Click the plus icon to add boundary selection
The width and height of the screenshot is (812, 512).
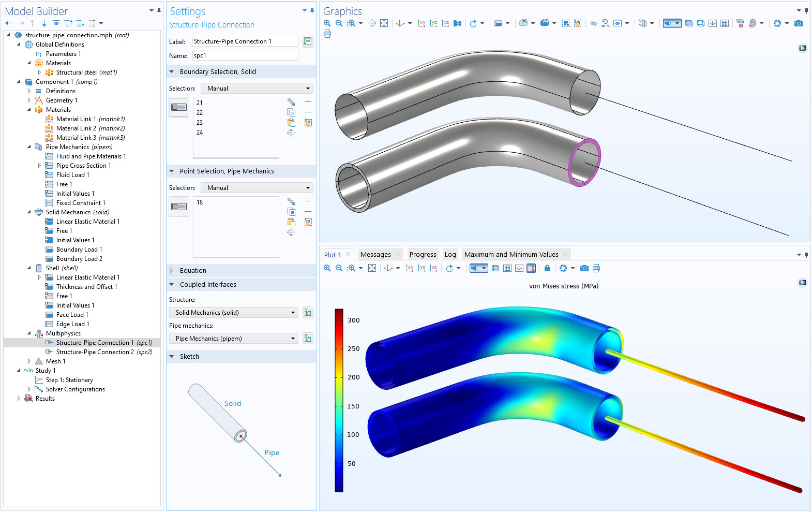click(308, 102)
